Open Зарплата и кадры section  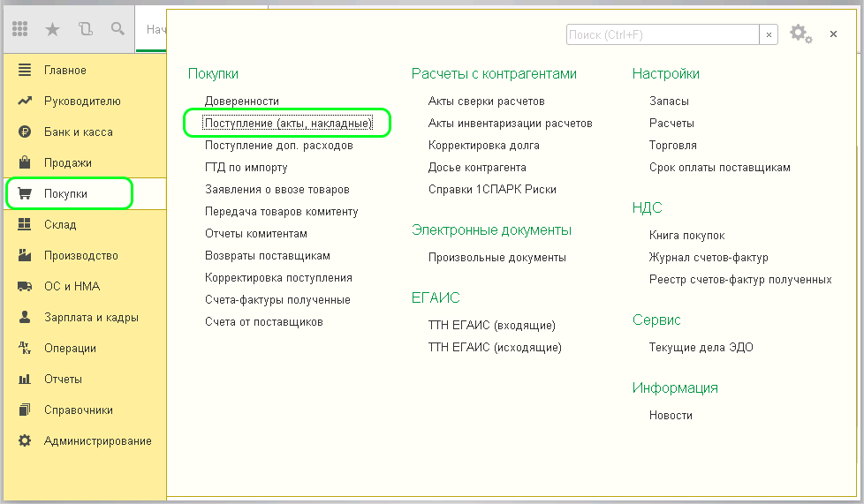(x=91, y=317)
